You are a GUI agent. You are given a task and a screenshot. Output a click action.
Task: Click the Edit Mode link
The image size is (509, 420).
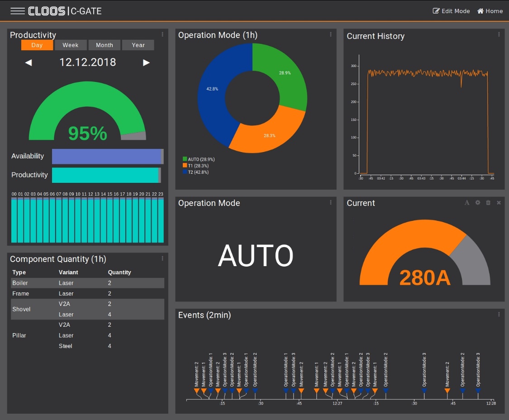click(x=451, y=11)
